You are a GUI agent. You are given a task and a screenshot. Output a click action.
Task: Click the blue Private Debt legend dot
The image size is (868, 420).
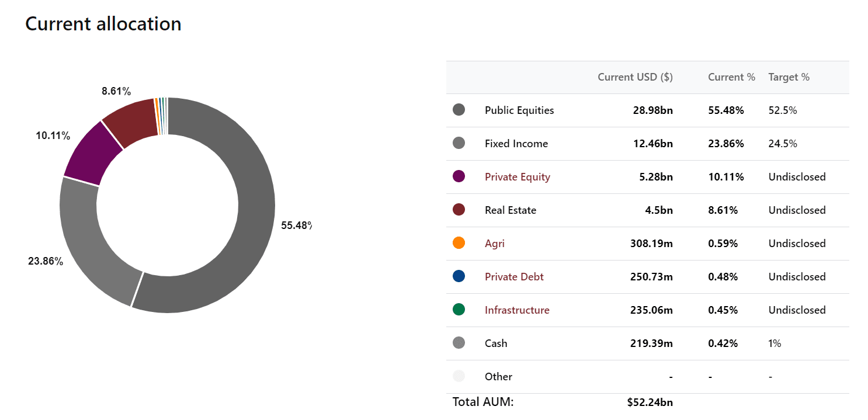pyautogui.click(x=459, y=276)
